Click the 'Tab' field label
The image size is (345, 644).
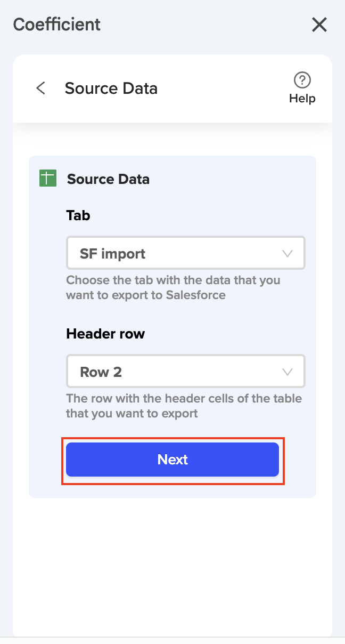(78, 215)
